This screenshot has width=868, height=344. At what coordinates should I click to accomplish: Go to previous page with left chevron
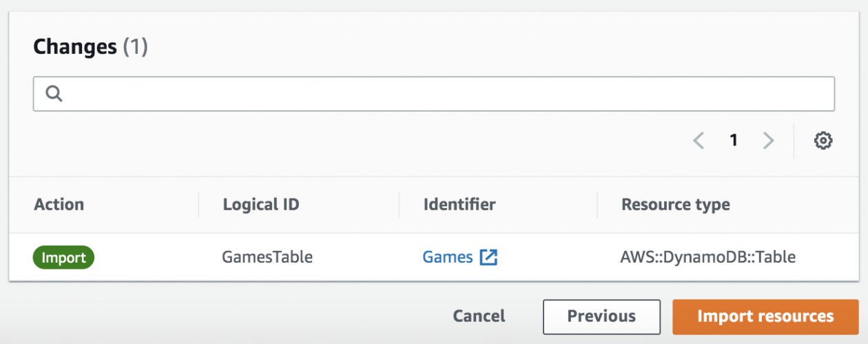pyautogui.click(x=699, y=141)
